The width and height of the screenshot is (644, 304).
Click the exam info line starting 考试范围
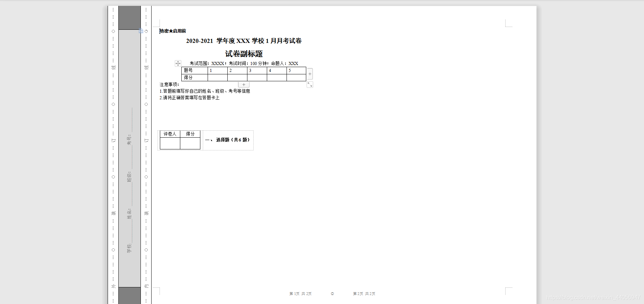(x=244, y=63)
